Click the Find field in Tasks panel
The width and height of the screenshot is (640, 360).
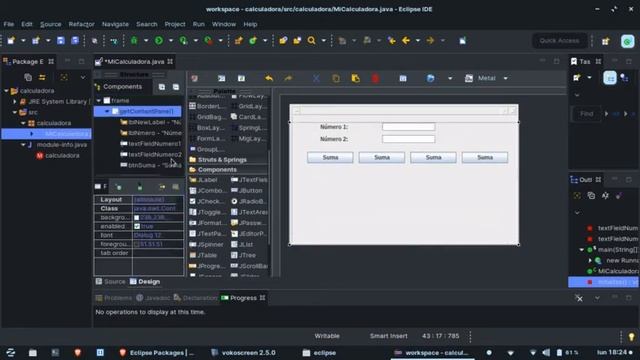[x=587, y=113]
